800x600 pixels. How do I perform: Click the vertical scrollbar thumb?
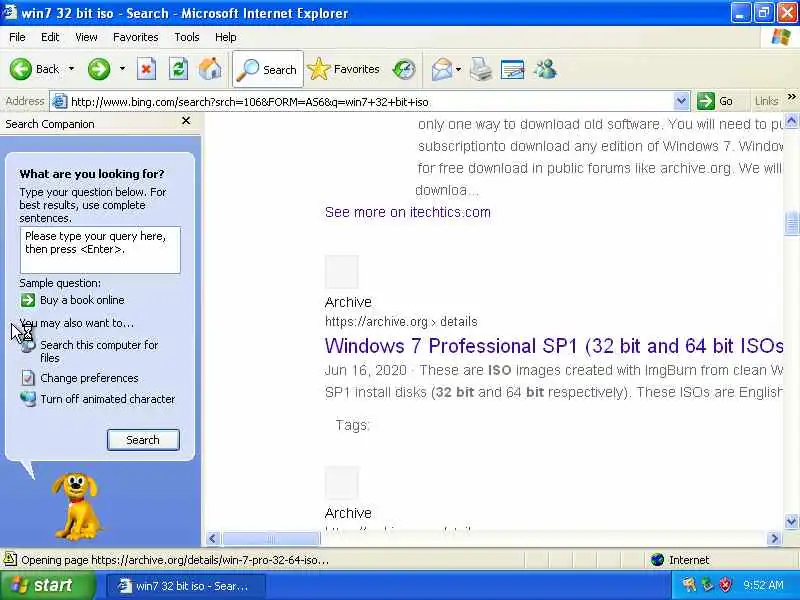791,222
